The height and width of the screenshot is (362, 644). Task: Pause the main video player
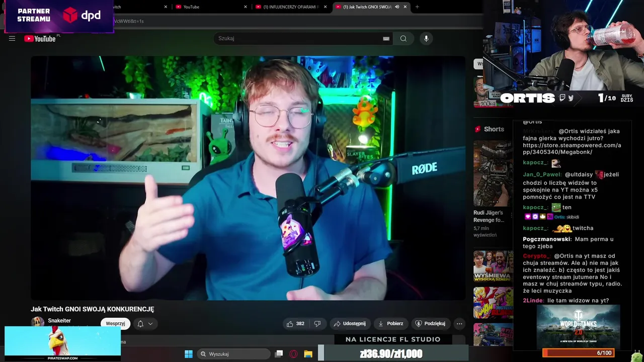(248, 178)
